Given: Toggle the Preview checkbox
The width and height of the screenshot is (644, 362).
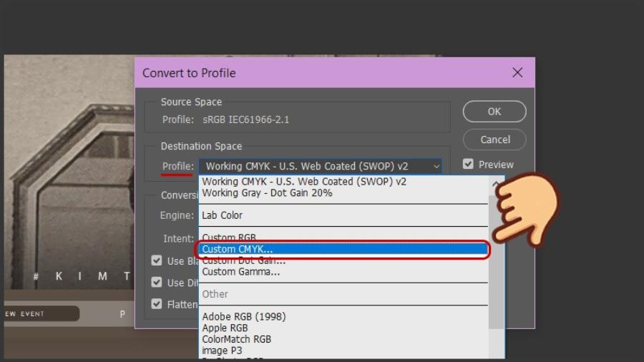Looking at the screenshot, I should click(x=469, y=164).
